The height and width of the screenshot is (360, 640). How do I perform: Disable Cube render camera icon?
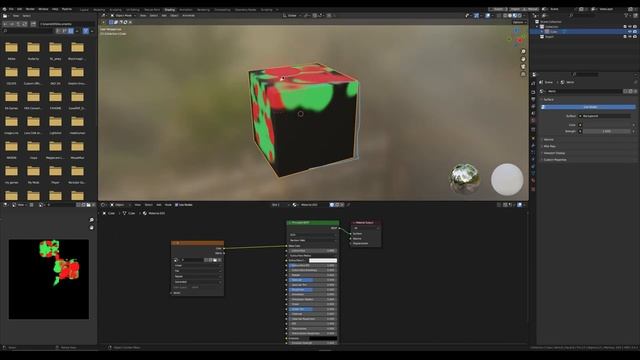coord(635,31)
